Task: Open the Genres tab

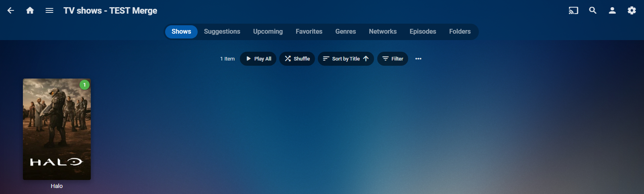Action: click(346, 32)
